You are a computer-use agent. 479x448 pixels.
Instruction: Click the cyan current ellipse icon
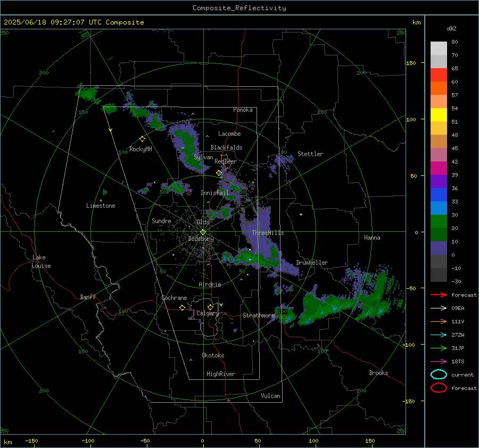[439, 374]
